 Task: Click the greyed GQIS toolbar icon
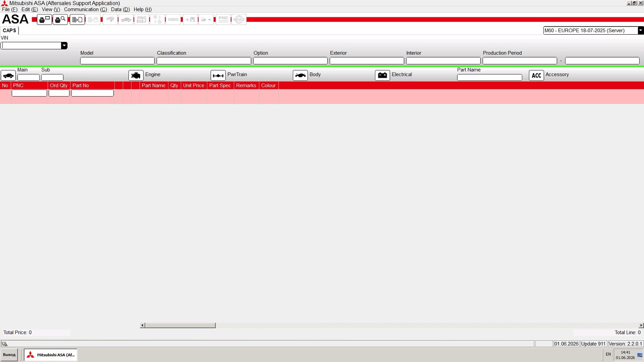point(173,19)
